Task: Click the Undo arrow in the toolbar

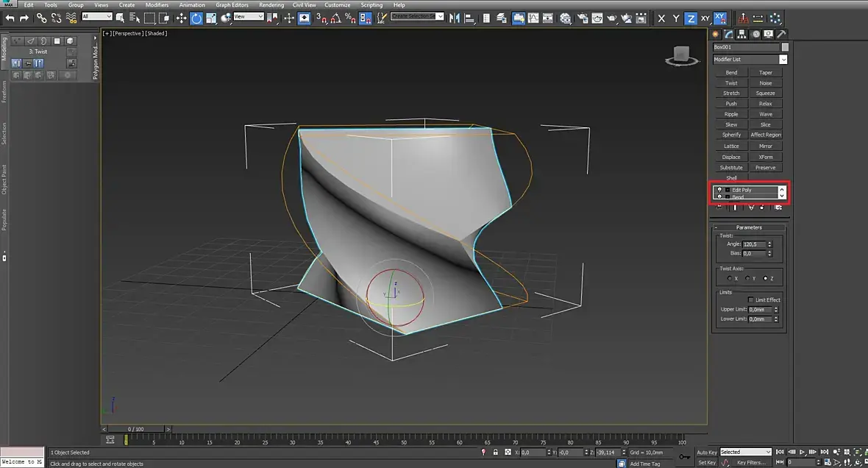Action: [x=10, y=18]
